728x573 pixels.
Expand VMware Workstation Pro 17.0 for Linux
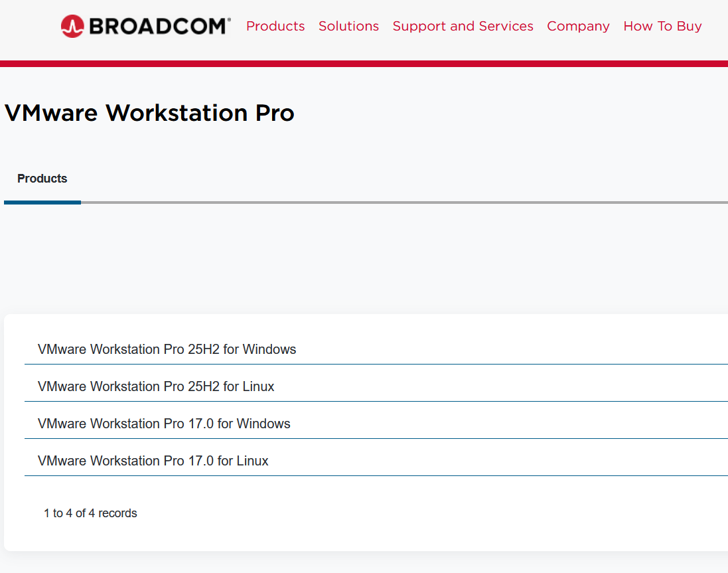coord(153,461)
